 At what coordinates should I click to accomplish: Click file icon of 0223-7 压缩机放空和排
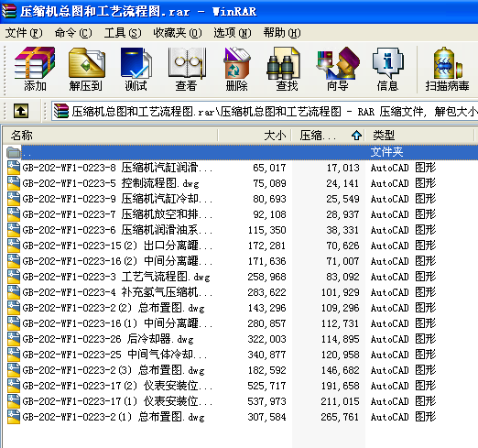pos(14,214)
